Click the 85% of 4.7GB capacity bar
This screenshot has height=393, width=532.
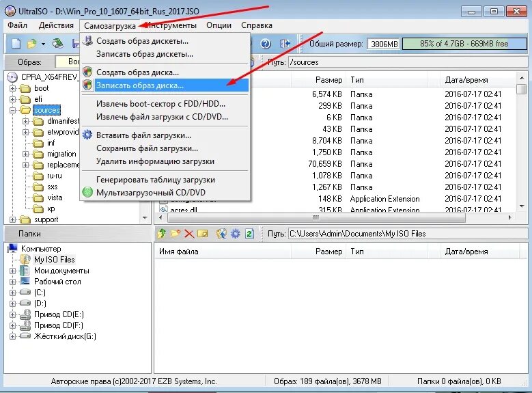(x=464, y=44)
